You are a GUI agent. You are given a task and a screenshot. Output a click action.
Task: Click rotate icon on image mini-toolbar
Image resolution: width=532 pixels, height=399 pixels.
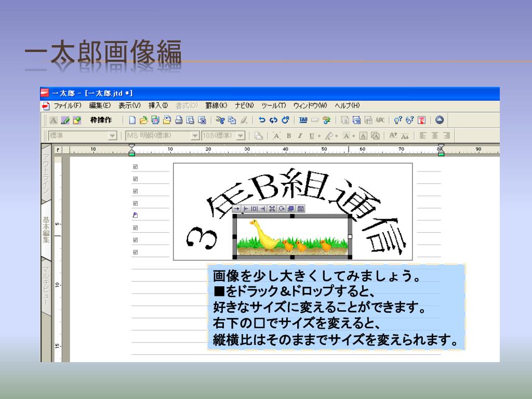click(282, 209)
